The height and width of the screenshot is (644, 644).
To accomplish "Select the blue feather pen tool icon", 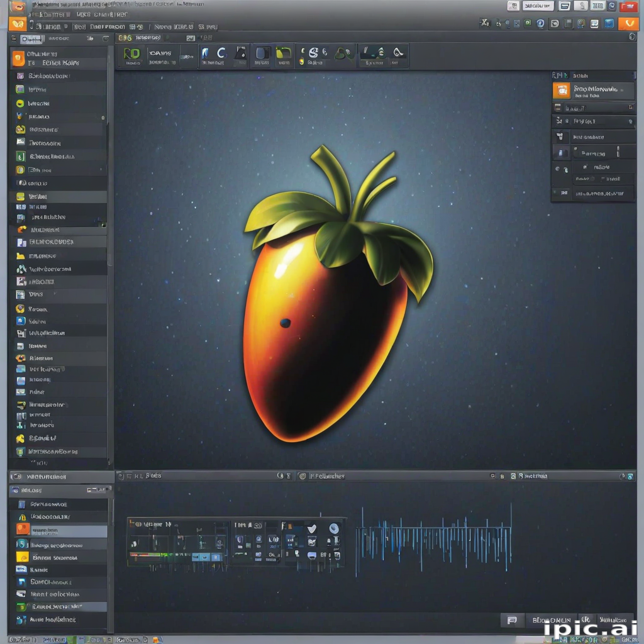I will (x=206, y=53).
